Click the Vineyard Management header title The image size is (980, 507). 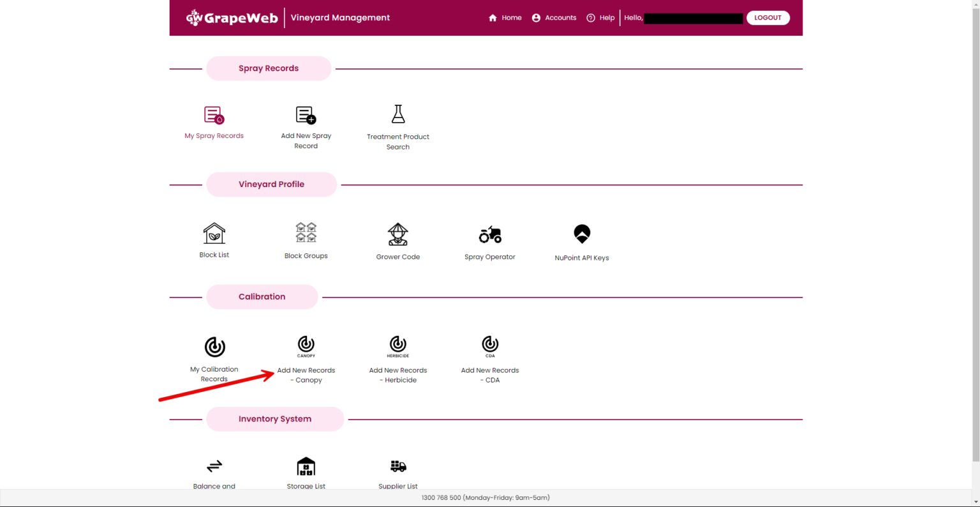click(x=340, y=18)
